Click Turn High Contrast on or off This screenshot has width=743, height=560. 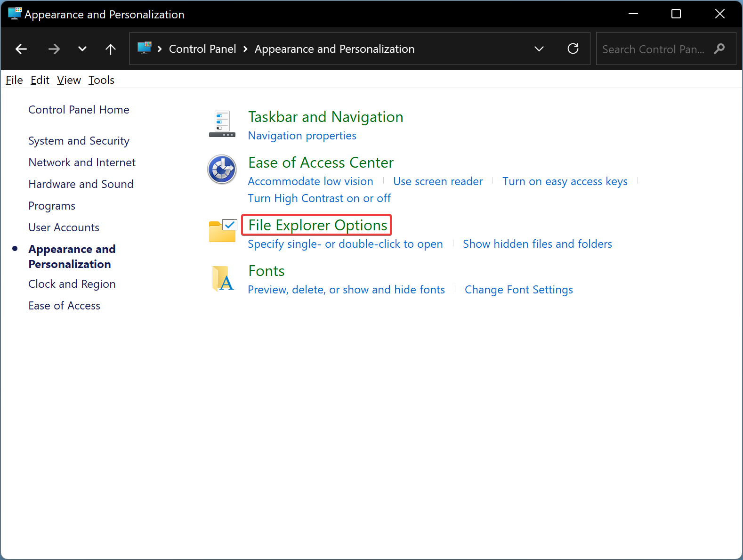click(x=320, y=198)
